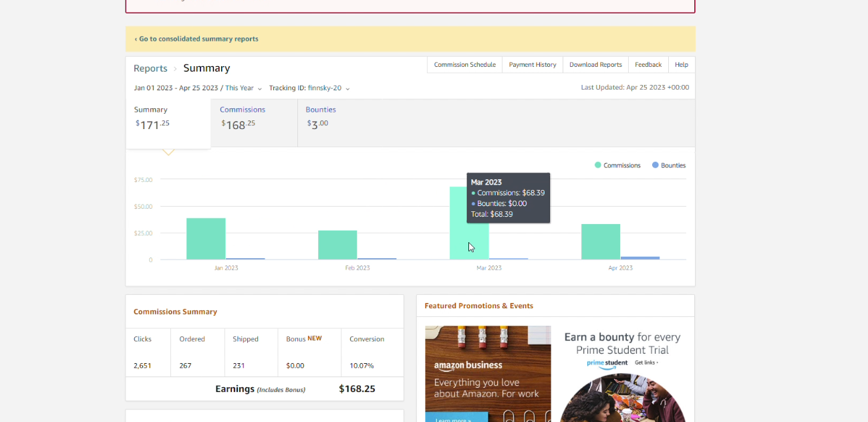This screenshot has width=868, height=422.
Task: Select the Summary $171.25 tab
Action: pyautogui.click(x=168, y=124)
